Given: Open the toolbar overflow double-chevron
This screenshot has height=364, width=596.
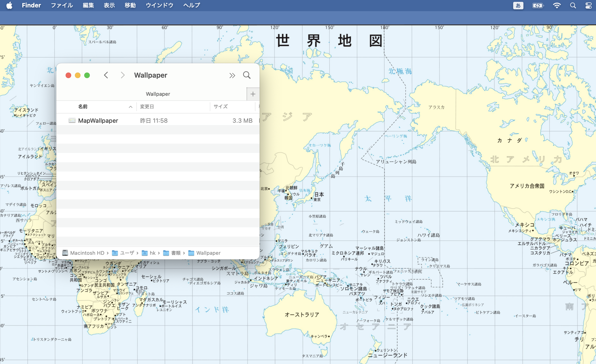Looking at the screenshot, I should [232, 76].
